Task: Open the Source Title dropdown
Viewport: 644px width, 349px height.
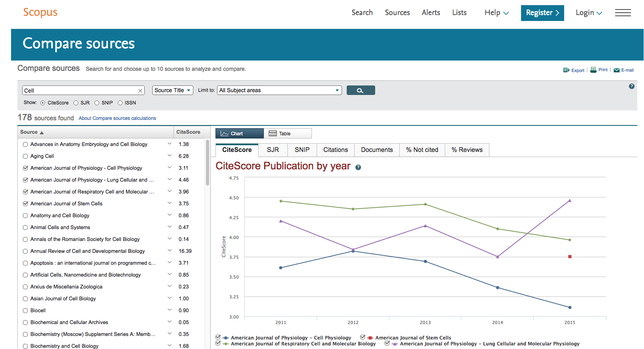Action: (172, 90)
